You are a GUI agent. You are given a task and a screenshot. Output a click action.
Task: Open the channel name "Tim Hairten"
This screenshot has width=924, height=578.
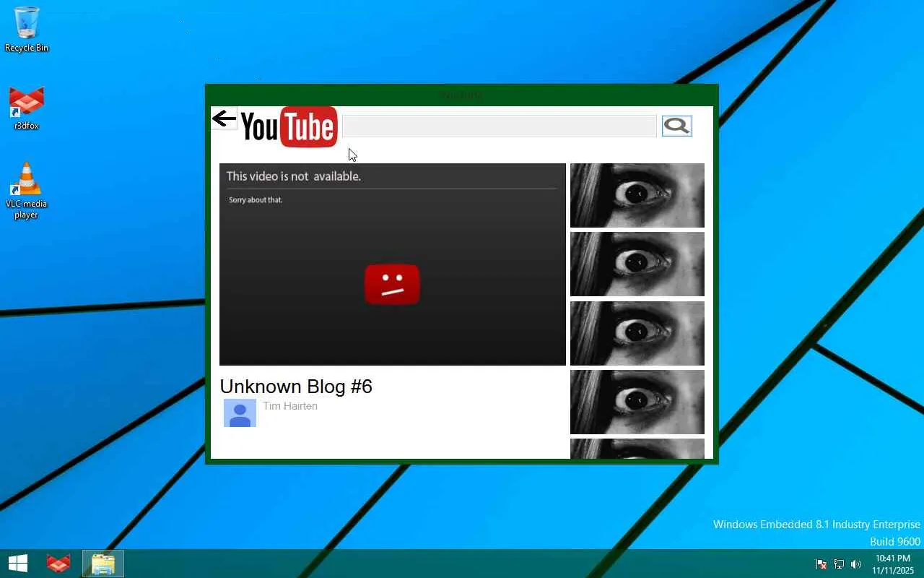290,406
